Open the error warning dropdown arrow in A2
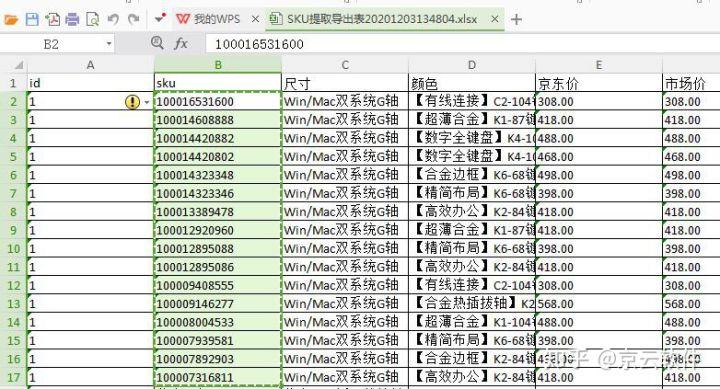This screenshot has height=389, width=720. click(146, 102)
